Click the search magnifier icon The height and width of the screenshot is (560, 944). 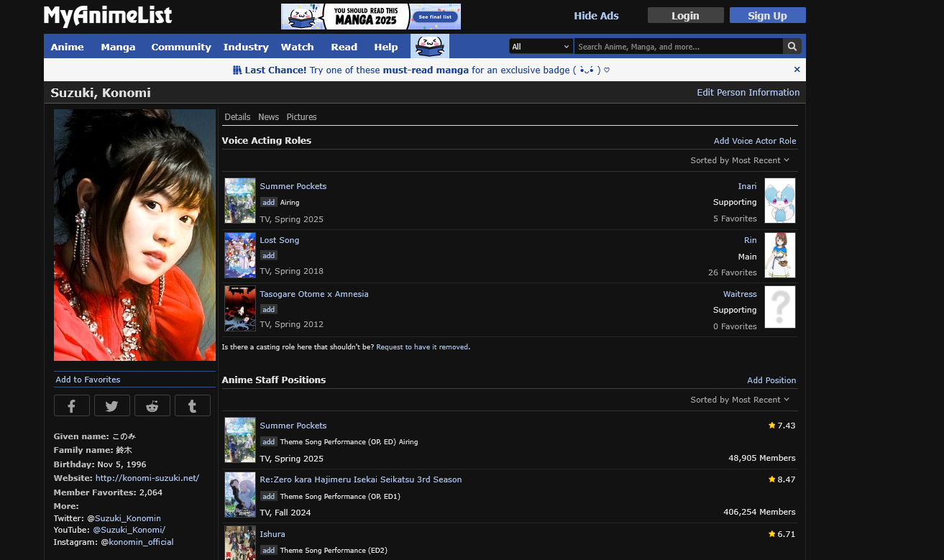(792, 47)
